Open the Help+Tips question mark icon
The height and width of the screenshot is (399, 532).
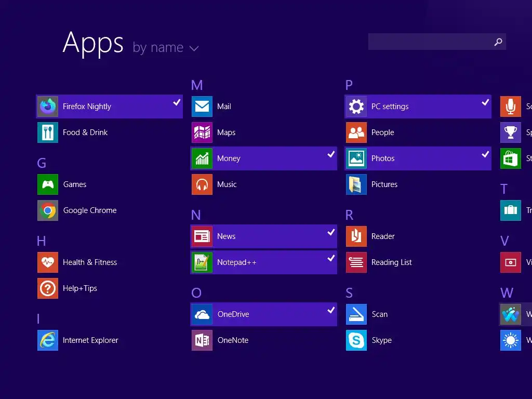tap(47, 288)
